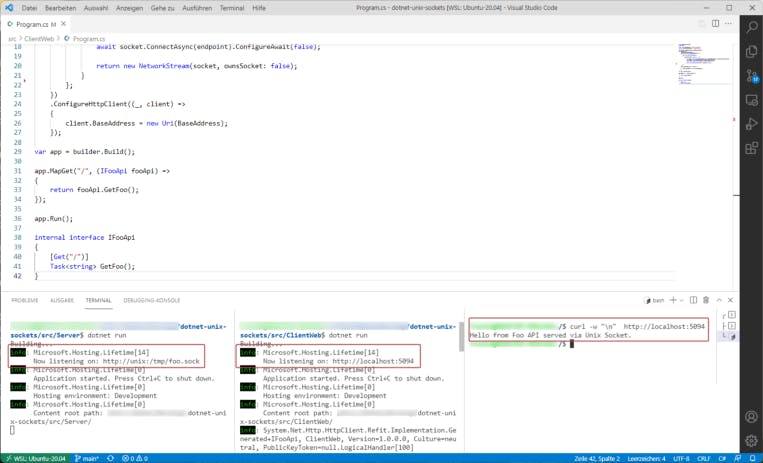Open the Terminal menu in menu bar

pos(232,8)
